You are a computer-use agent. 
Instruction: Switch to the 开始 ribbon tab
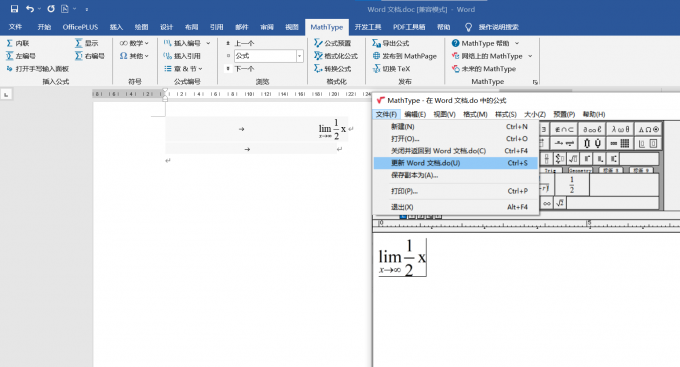click(x=44, y=27)
